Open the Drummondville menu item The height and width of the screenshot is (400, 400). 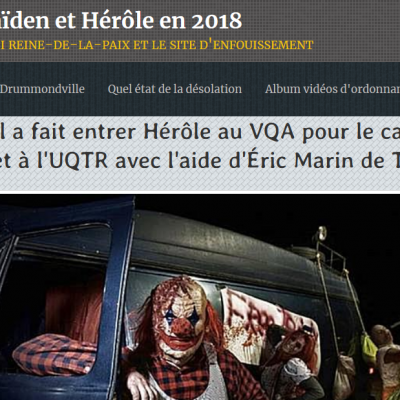pos(42,89)
